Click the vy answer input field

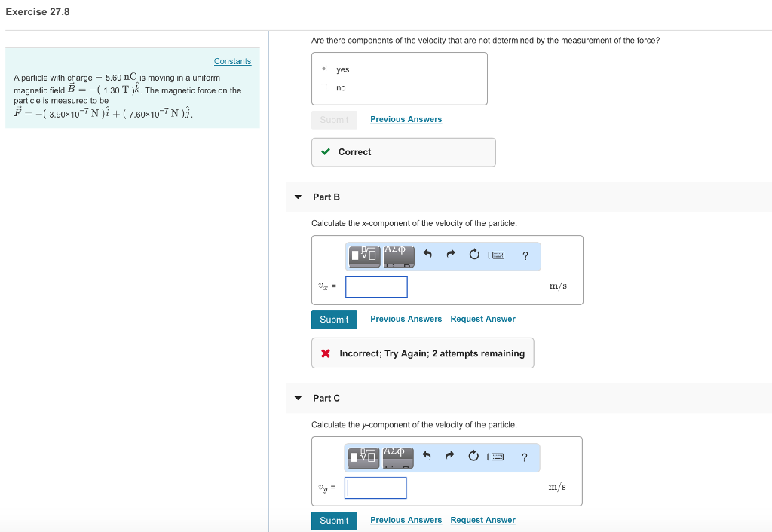375,488
